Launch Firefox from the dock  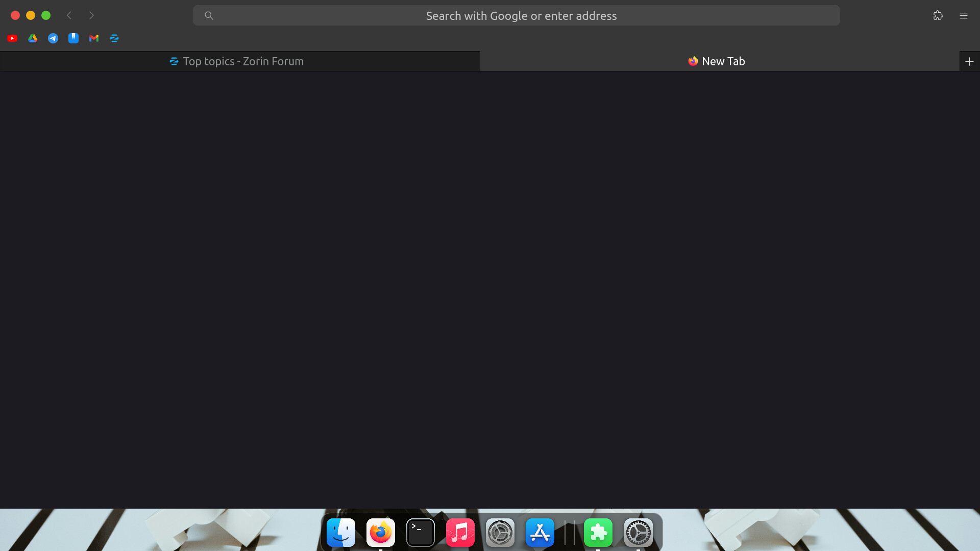point(380,532)
